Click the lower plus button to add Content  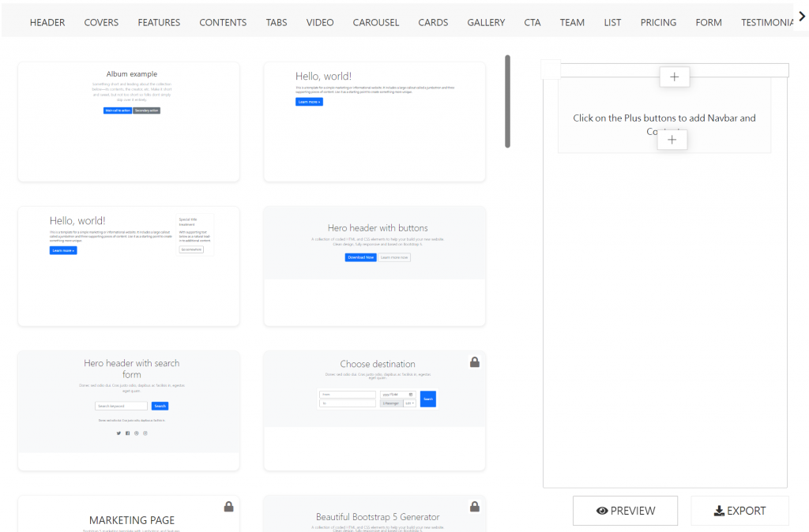point(672,140)
